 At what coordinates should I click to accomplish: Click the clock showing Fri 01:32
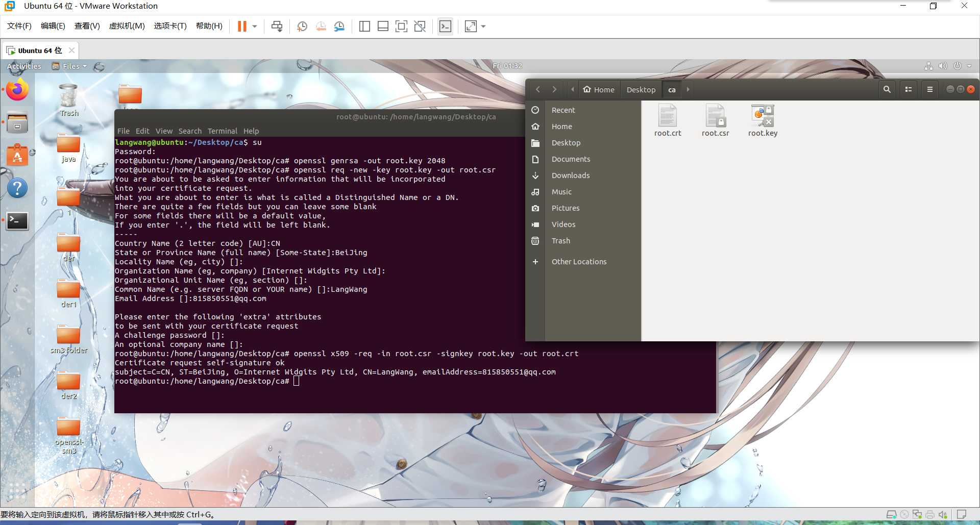point(507,66)
